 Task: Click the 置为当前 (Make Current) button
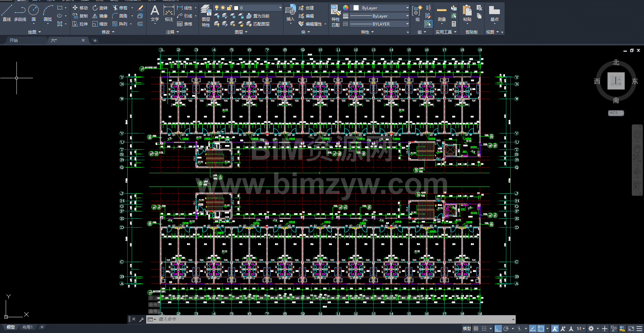click(x=258, y=16)
